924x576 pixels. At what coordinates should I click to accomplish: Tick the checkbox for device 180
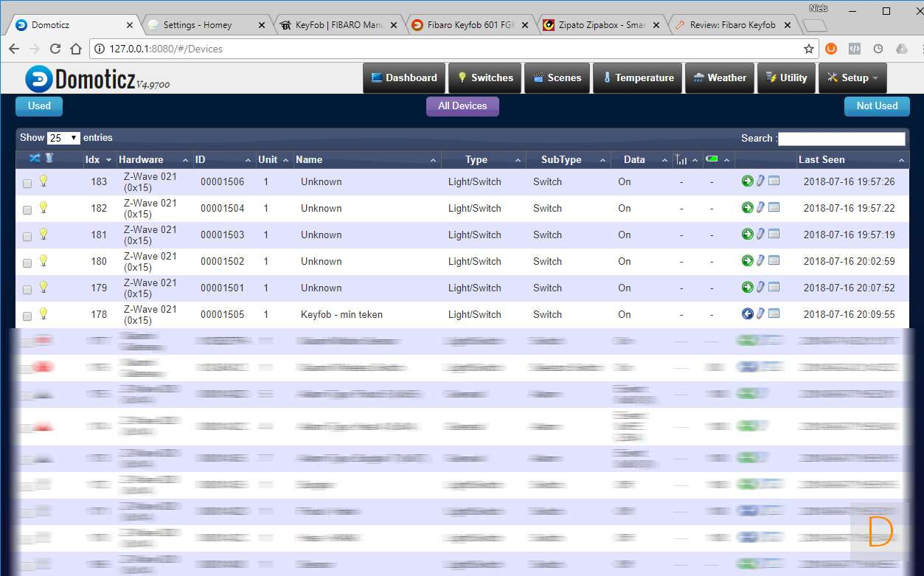(x=27, y=263)
